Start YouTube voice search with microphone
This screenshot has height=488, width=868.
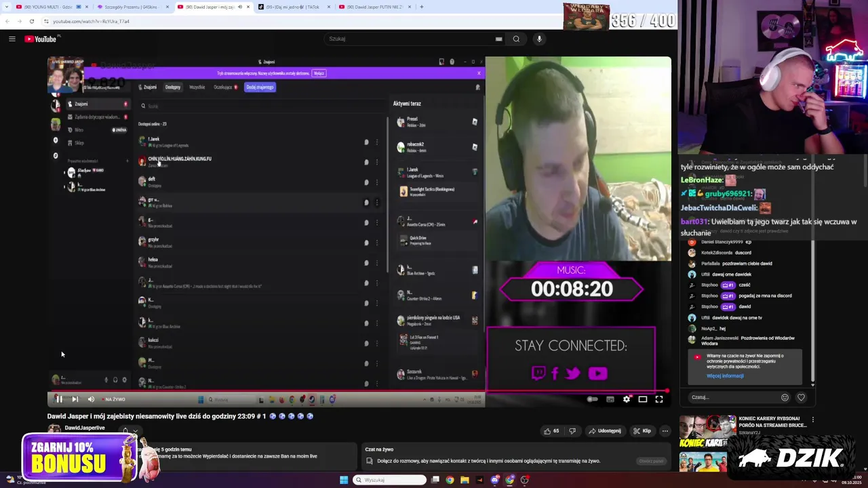tap(539, 39)
